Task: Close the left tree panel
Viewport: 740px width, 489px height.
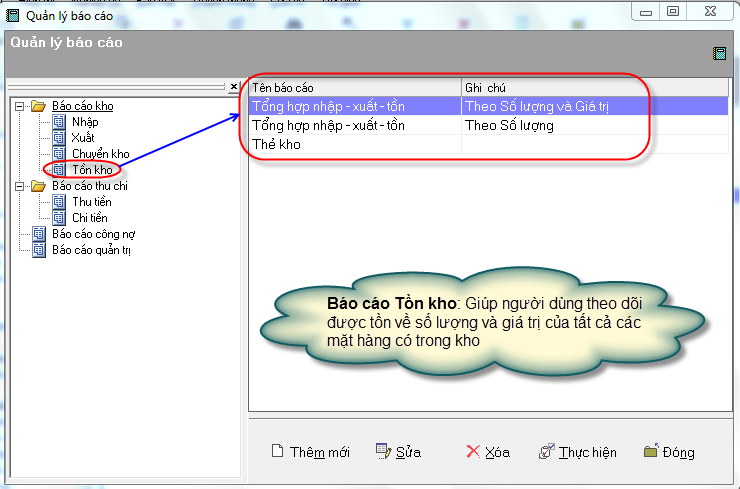Action: [x=234, y=88]
